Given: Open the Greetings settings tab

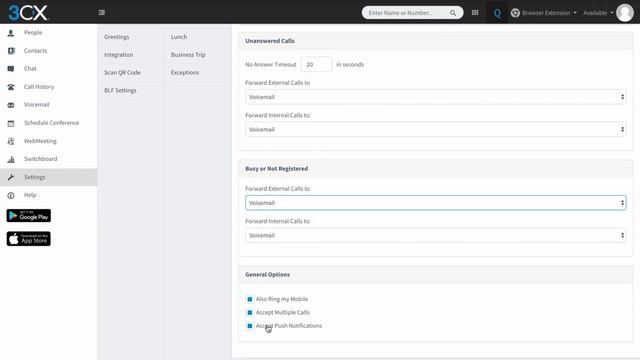Looking at the screenshot, I should (x=116, y=37).
